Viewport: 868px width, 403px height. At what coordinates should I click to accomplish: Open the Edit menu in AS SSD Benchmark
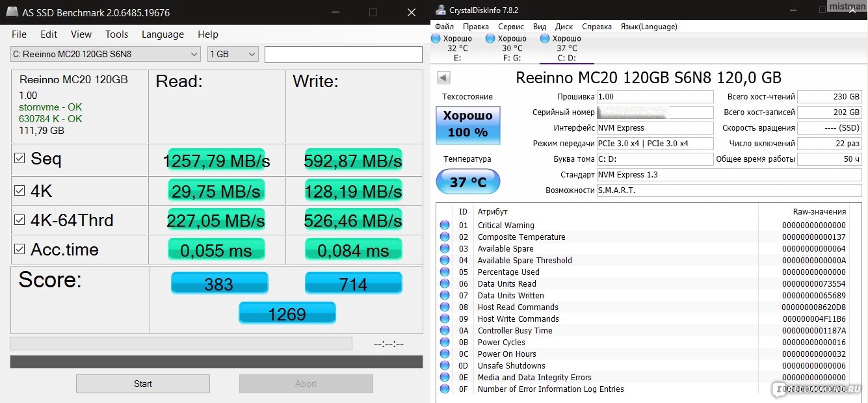(49, 34)
